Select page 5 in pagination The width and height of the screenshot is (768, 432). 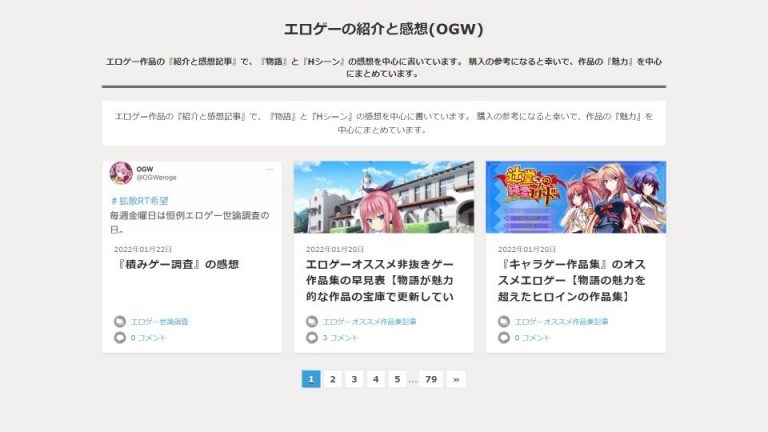tap(397, 379)
